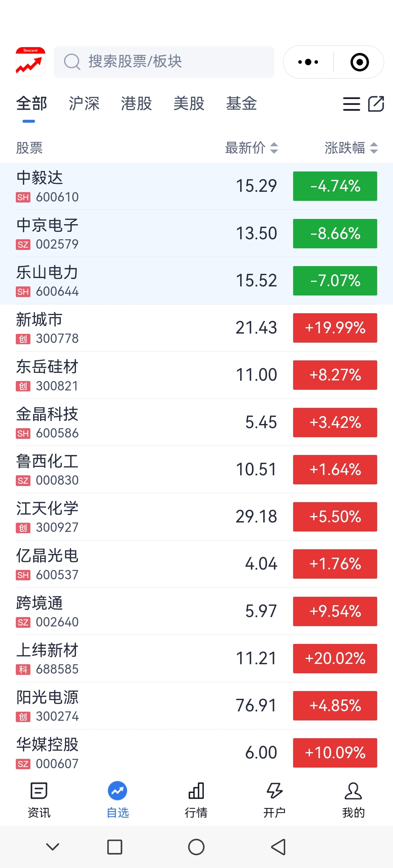Open the 行情 market chart icon
393x868 pixels.
pyautogui.click(x=196, y=790)
